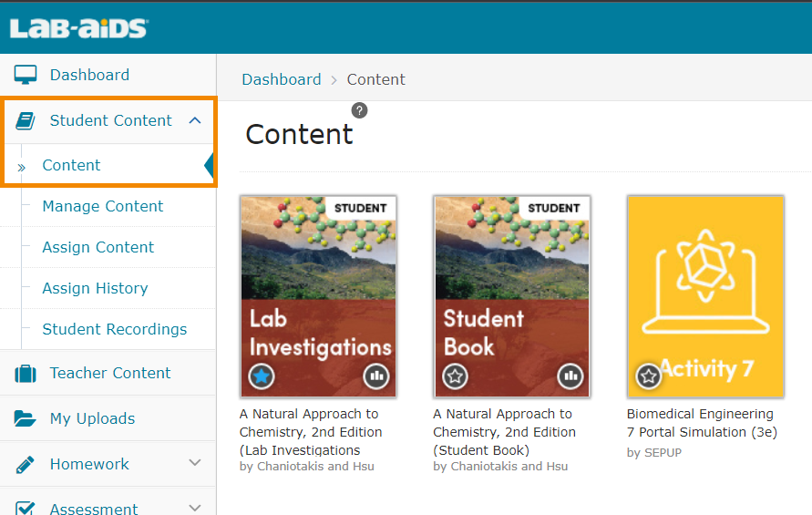Go to Dashboard via breadcrumb link

(281, 79)
